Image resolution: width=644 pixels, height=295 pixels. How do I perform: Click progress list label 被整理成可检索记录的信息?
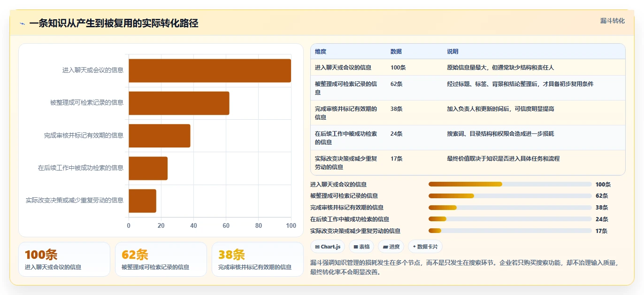click(x=344, y=196)
